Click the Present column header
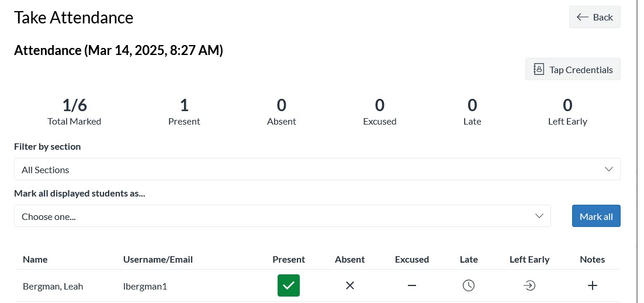The width and height of the screenshot is (644, 303). [289, 259]
